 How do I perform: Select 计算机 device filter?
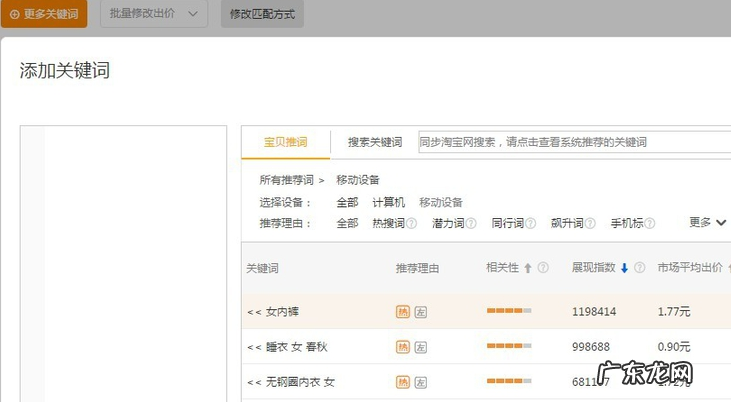[388, 202]
